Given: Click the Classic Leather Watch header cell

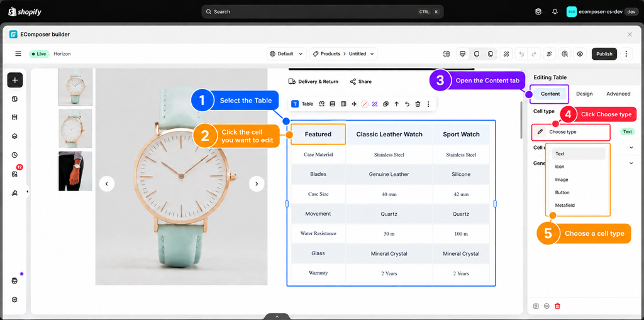Looking at the screenshot, I should click(389, 135).
